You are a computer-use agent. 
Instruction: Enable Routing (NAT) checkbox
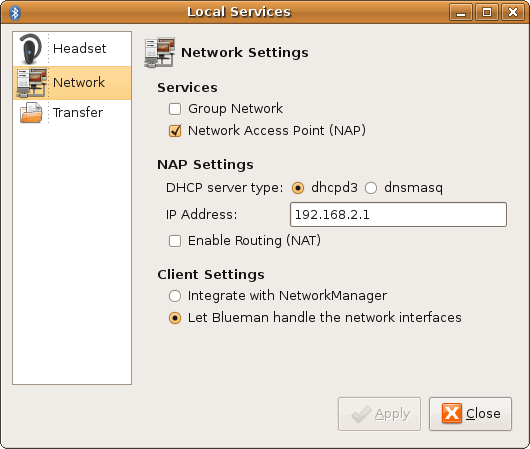(x=175, y=241)
